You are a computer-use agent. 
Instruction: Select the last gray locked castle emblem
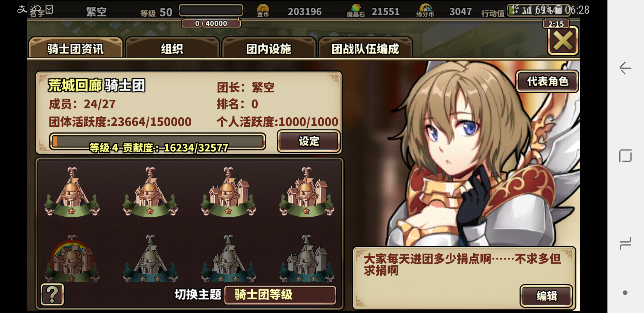coord(306,259)
